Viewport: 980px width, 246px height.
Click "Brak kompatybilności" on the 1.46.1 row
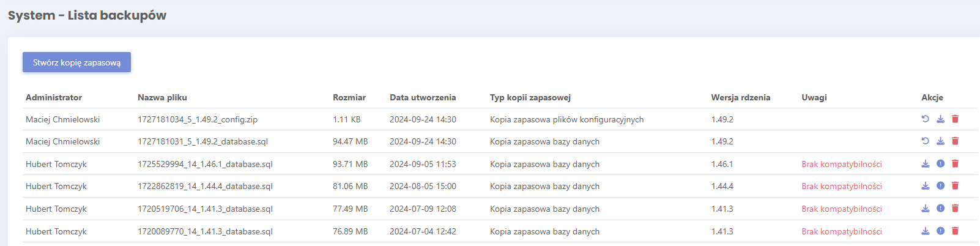(842, 164)
